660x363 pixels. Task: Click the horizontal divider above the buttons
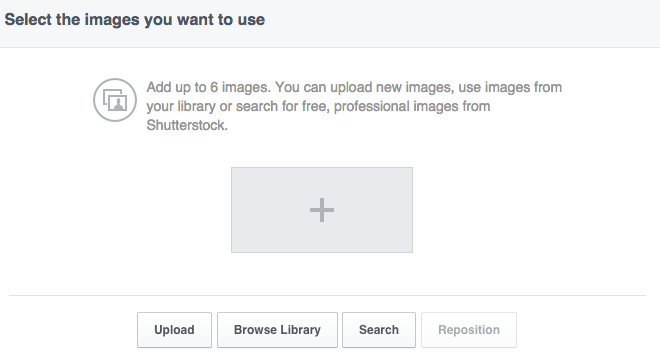(327, 296)
